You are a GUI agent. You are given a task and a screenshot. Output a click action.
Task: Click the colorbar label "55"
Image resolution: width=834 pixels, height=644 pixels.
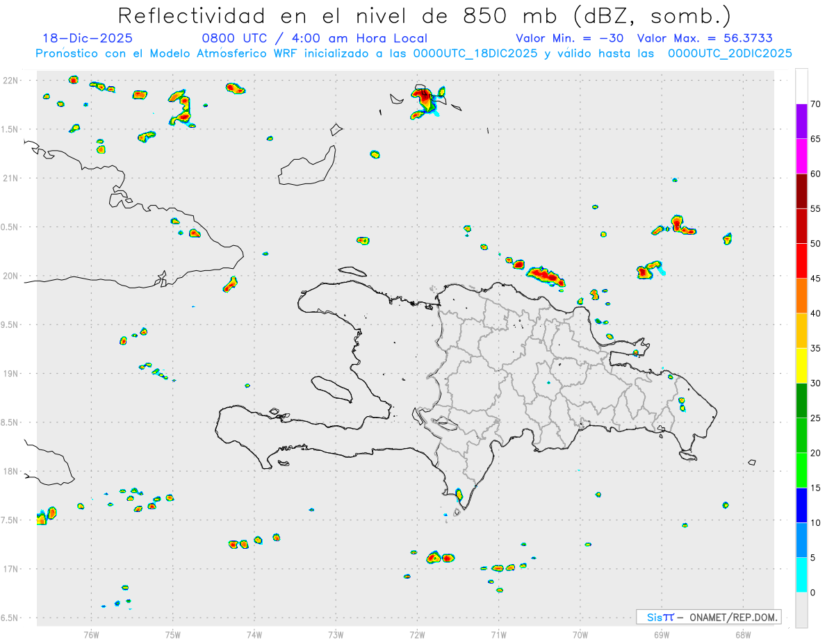tap(815, 208)
